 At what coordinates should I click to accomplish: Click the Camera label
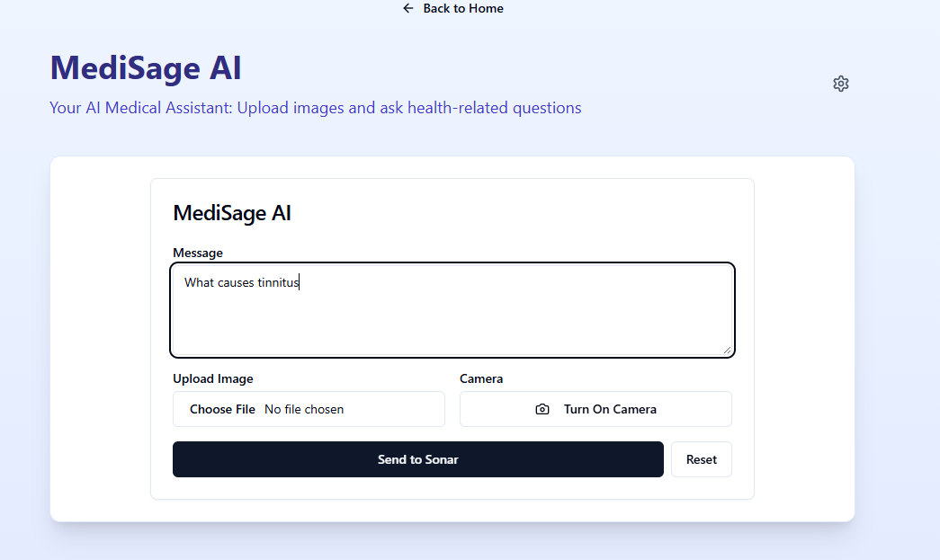point(481,378)
